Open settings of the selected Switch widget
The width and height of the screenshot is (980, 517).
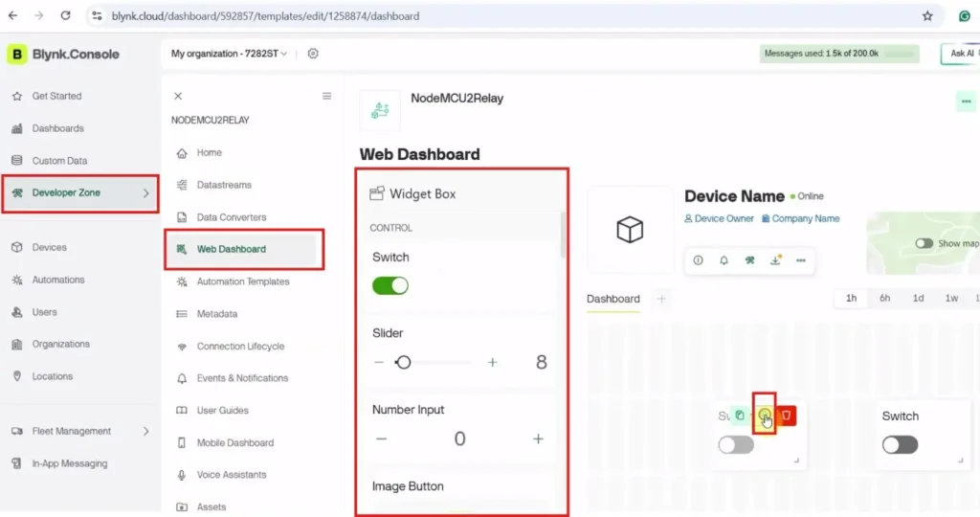764,416
